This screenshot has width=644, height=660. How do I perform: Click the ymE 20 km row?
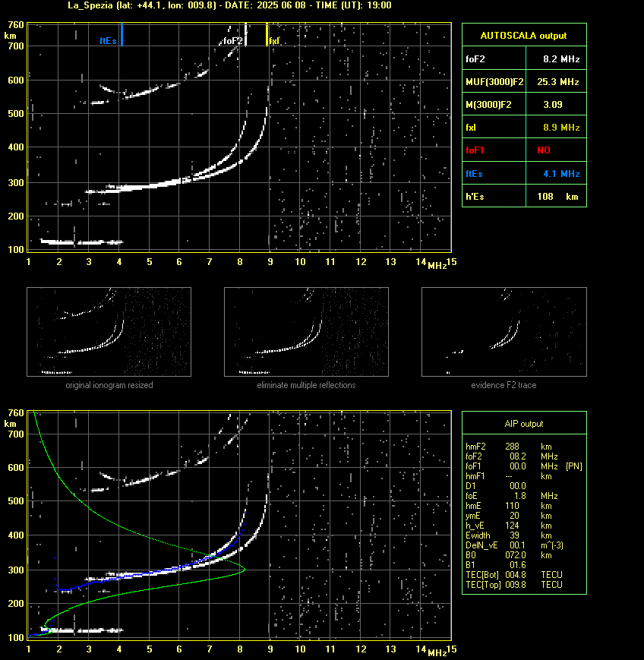[509, 516]
